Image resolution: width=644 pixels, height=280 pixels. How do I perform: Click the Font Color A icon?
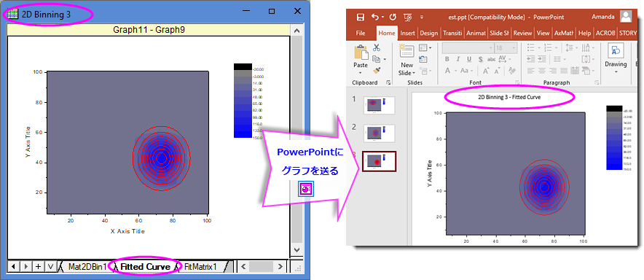[448, 71]
